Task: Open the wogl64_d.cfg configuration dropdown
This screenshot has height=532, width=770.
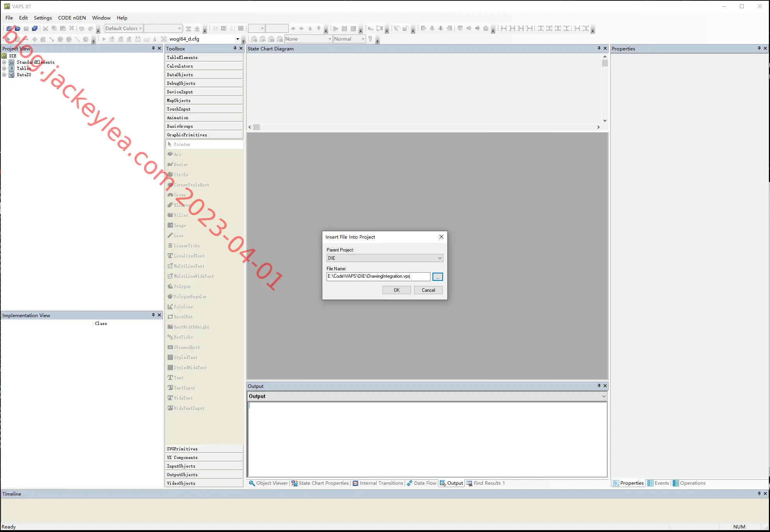Action: [238, 39]
